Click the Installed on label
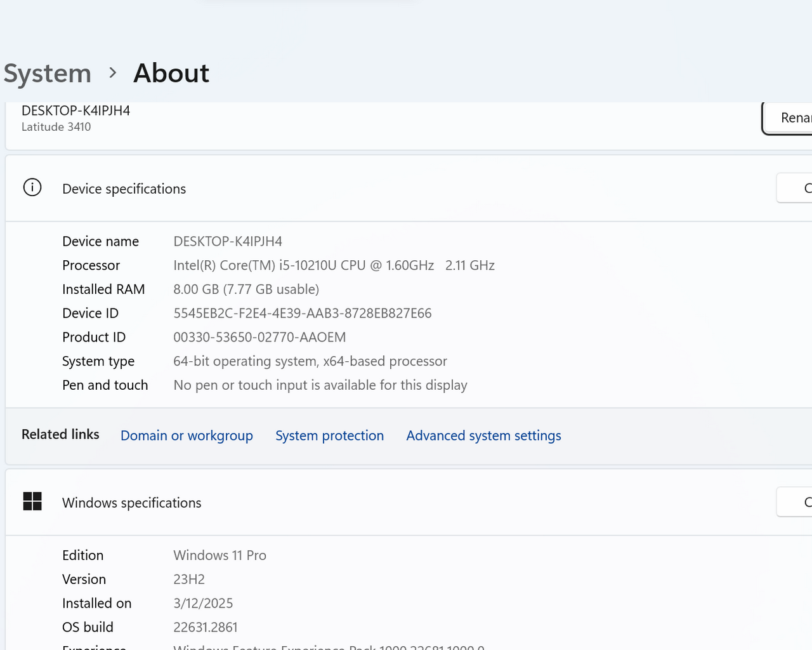The height and width of the screenshot is (650, 812). tap(96, 604)
